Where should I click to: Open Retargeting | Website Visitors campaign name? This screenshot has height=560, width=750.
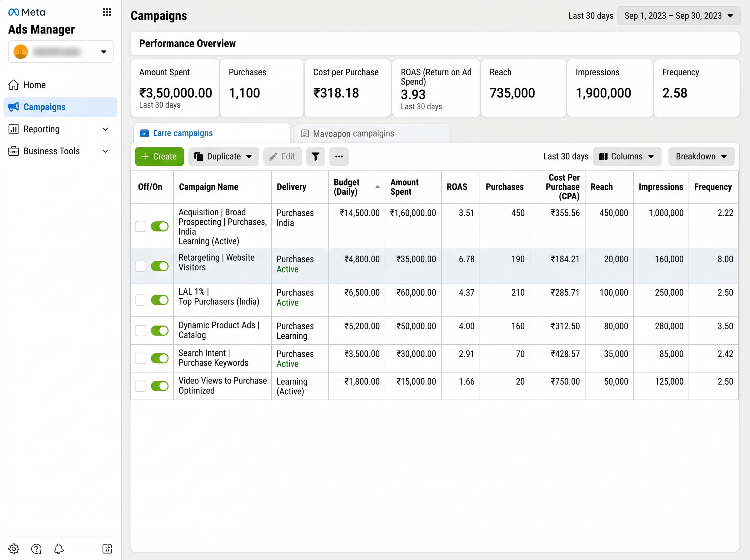coord(217,262)
